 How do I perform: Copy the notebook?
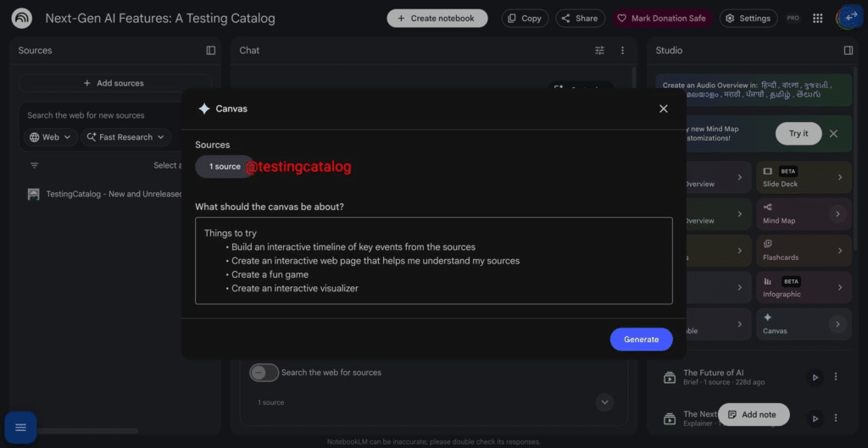(525, 19)
